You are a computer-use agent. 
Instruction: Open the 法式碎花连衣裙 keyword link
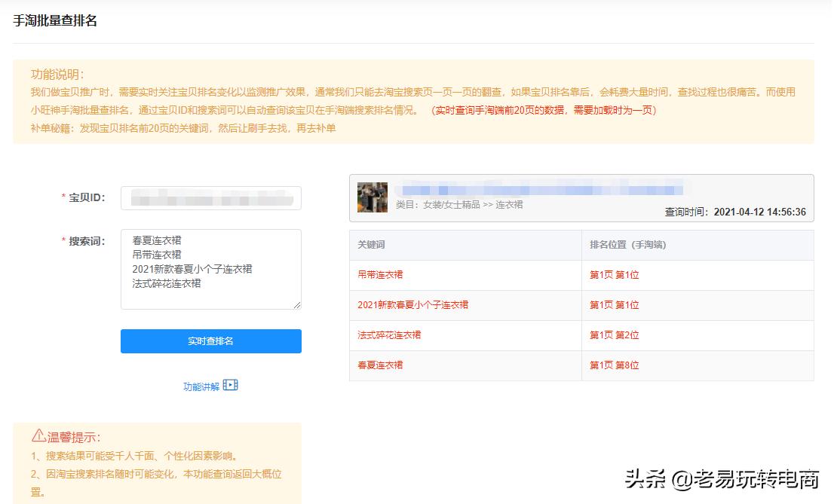click(389, 335)
